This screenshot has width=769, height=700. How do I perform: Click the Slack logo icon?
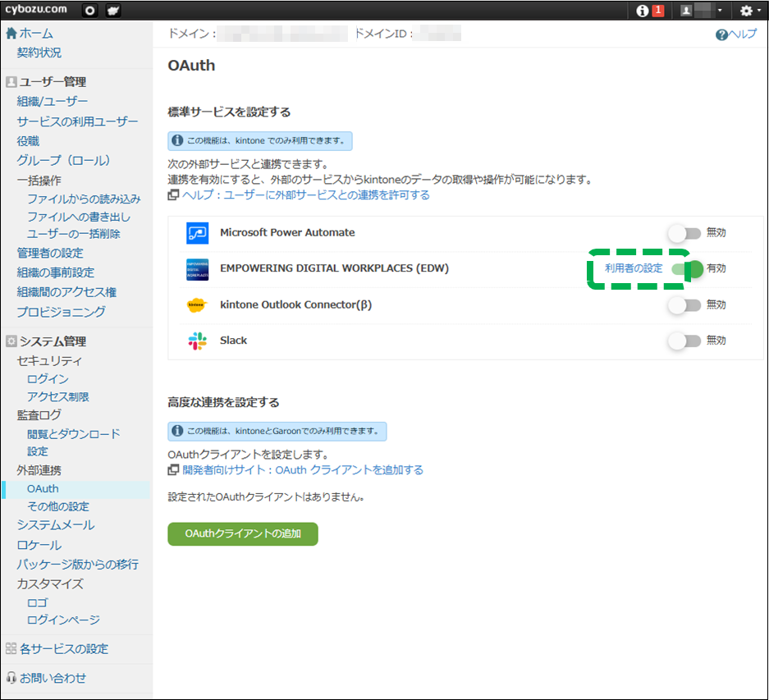pos(197,341)
